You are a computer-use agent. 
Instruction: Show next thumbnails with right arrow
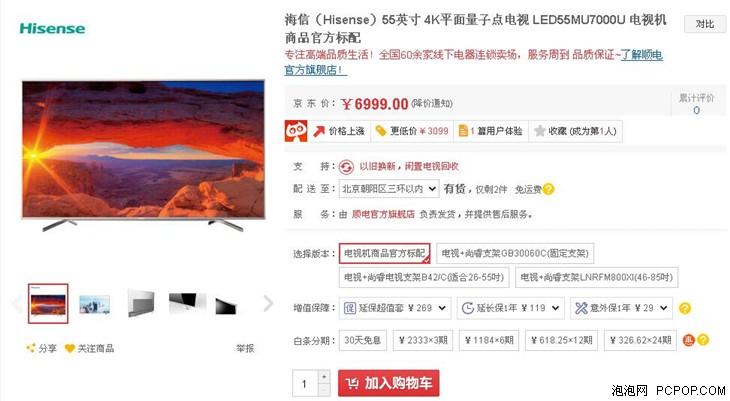tap(268, 303)
